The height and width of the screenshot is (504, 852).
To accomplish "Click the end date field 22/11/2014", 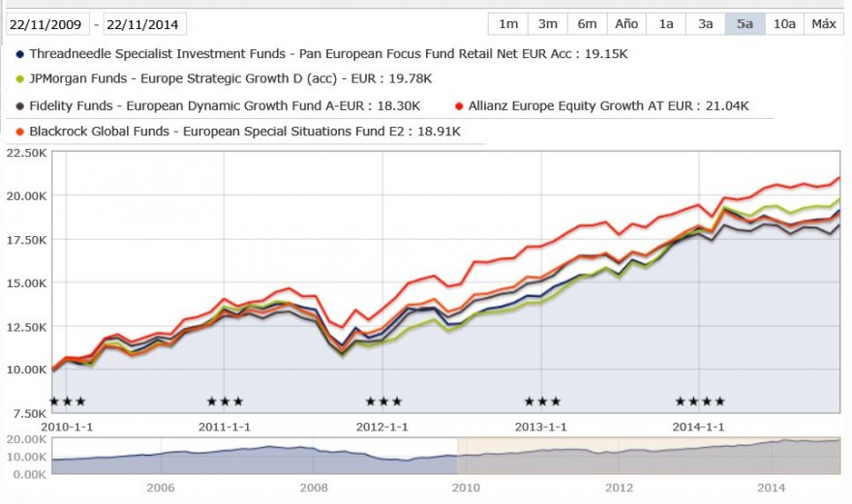I will [x=143, y=24].
